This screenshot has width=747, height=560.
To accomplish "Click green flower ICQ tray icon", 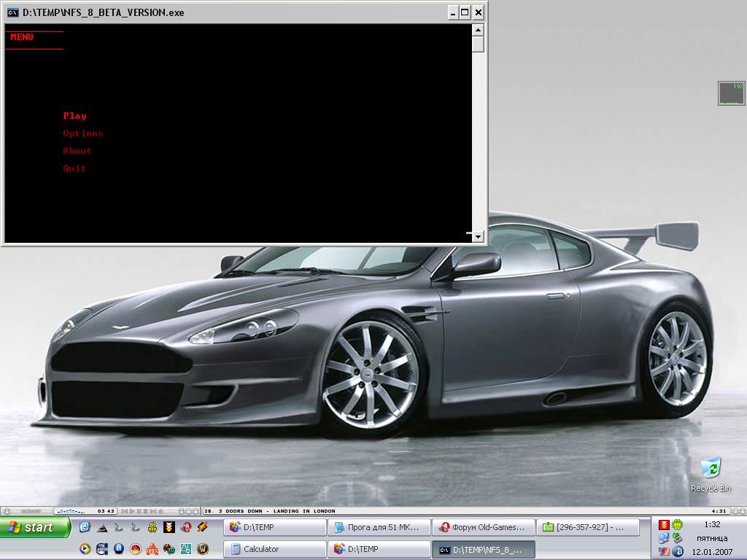I will tap(678, 525).
